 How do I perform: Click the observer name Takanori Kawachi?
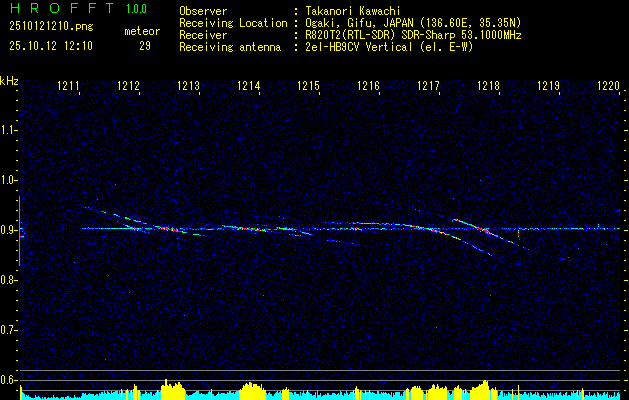[353, 11]
